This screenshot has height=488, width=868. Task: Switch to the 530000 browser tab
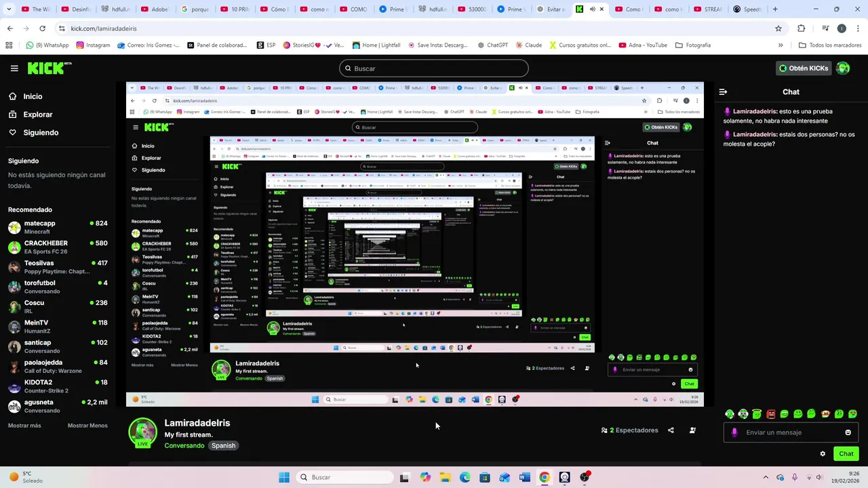pos(472,9)
